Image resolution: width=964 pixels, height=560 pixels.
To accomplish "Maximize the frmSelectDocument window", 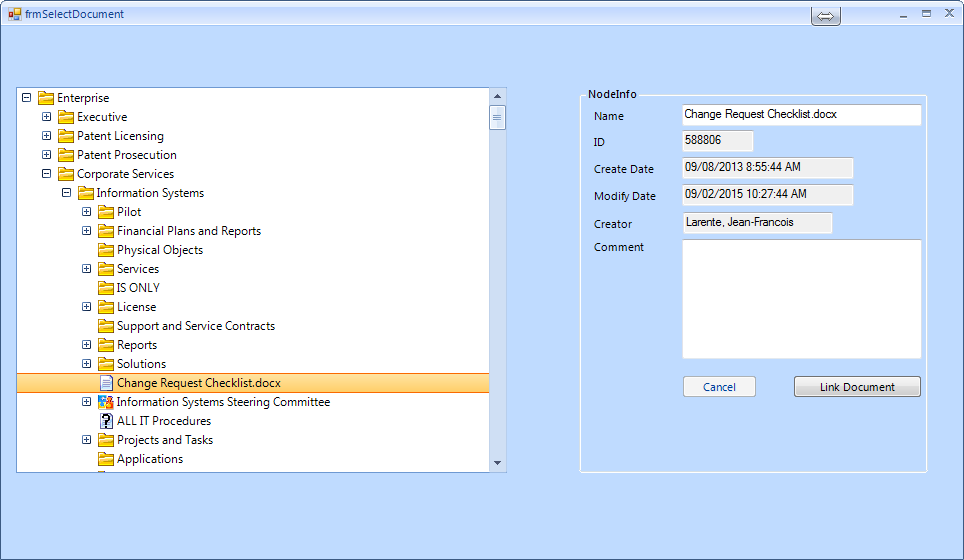I will pos(926,14).
